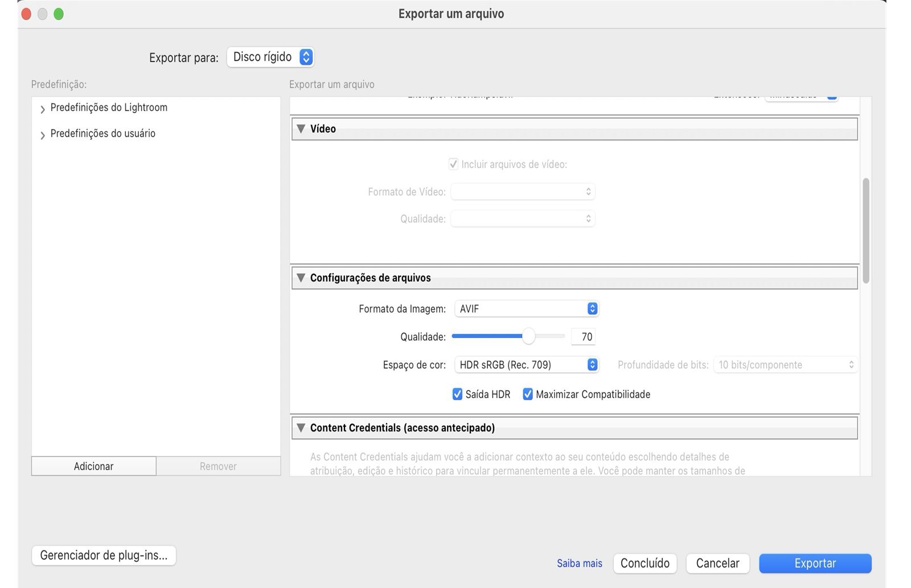Expand Predefinições do usuário chevron
Image resolution: width=911 pixels, height=588 pixels.
[43, 135]
